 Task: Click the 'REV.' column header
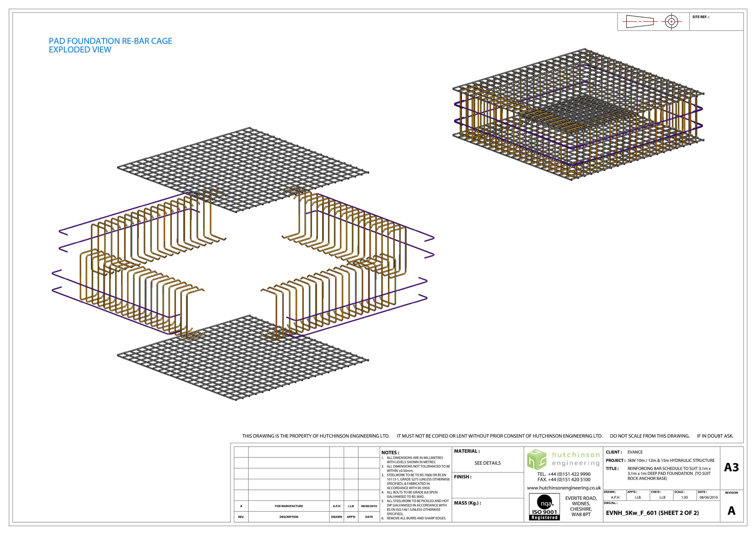[x=241, y=517]
